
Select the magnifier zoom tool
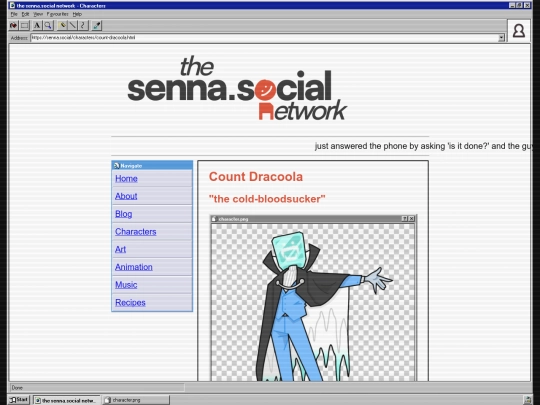click(x=48, y=25)
